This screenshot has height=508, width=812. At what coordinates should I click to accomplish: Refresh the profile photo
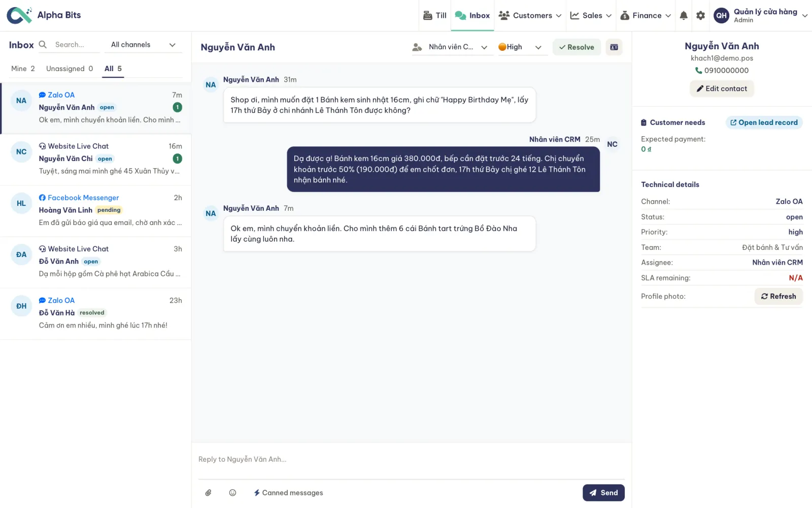tap(779, 297)
